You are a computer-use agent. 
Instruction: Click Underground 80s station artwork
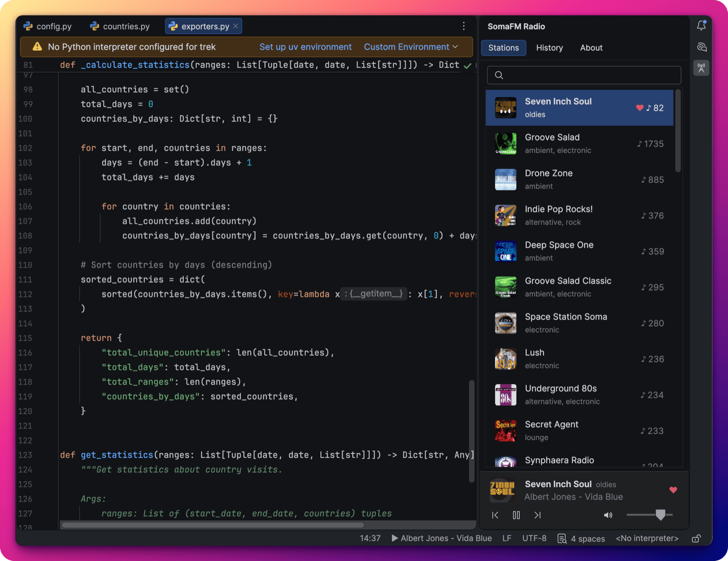tap(506, 395)
